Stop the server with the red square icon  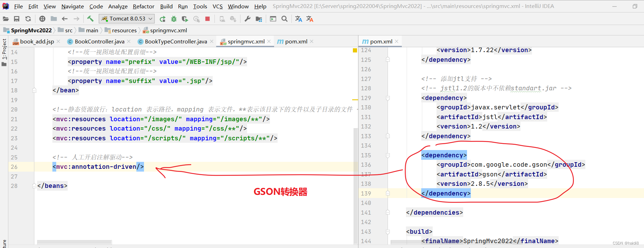pyautogui.click(x=207, y=19)
